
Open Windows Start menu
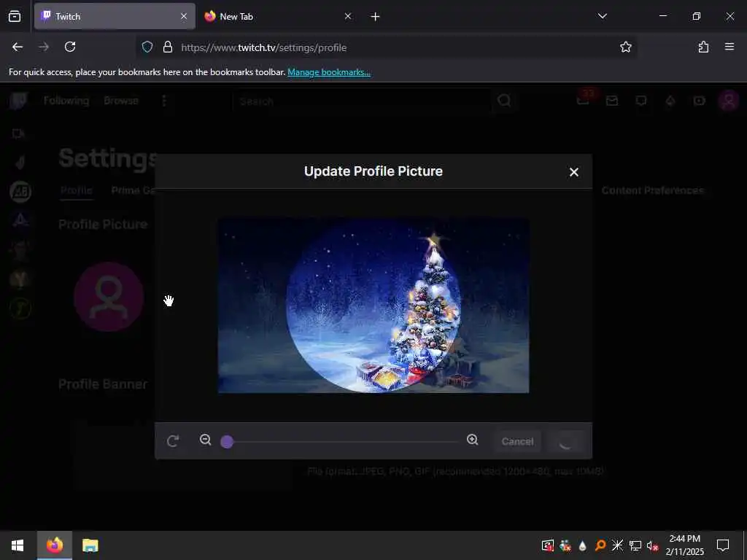[18, 545]
